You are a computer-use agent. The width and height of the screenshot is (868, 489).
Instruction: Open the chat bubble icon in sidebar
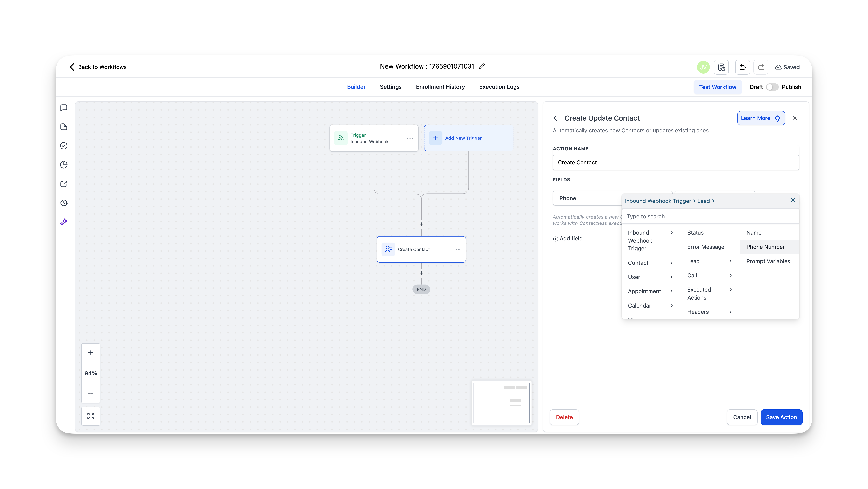tap(64, 108)
